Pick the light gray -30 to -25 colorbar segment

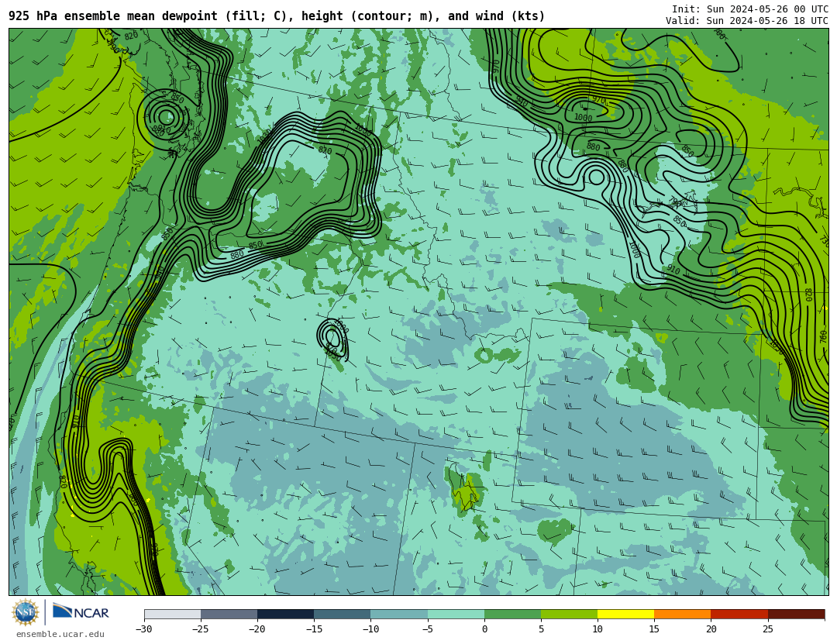pyautogui.click(x=172, y=614)
